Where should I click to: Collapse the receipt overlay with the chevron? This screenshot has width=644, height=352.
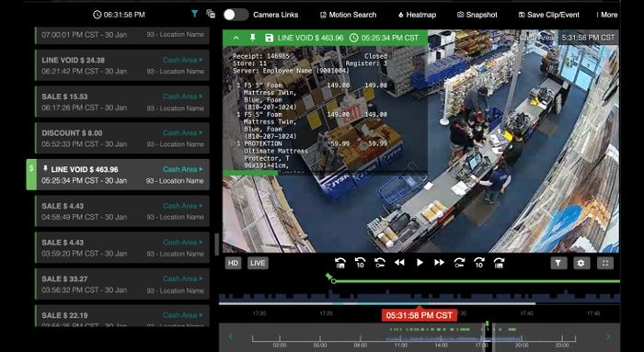[x=236, y=38]
